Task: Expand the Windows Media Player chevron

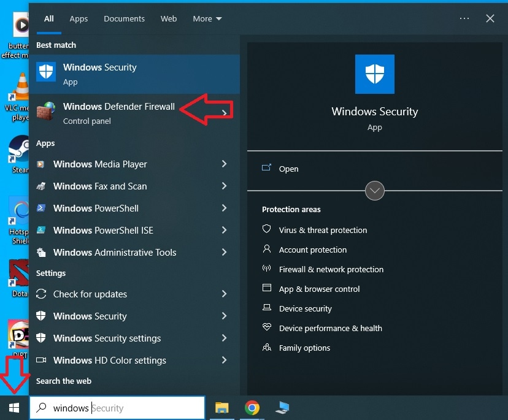Action: click(x=224, y=164)
